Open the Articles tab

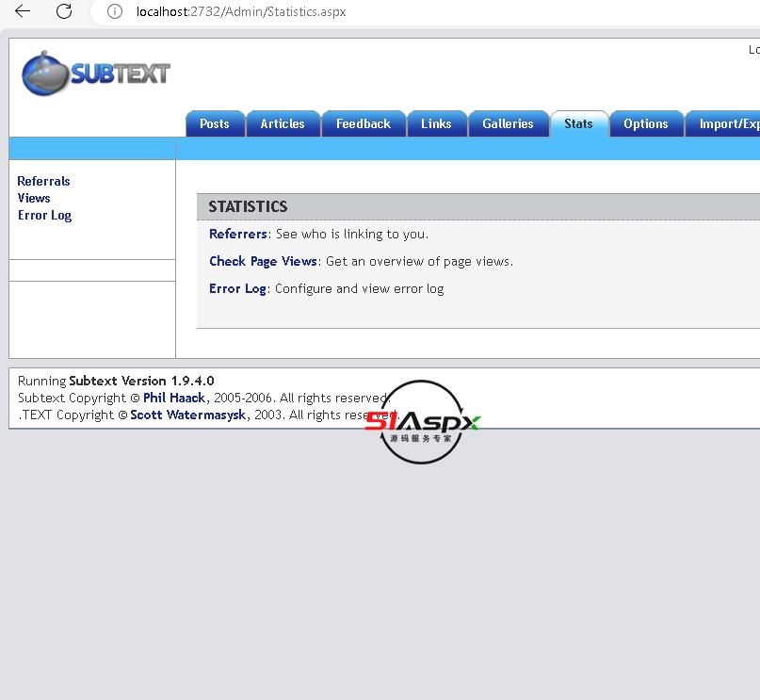click(283, 123)
